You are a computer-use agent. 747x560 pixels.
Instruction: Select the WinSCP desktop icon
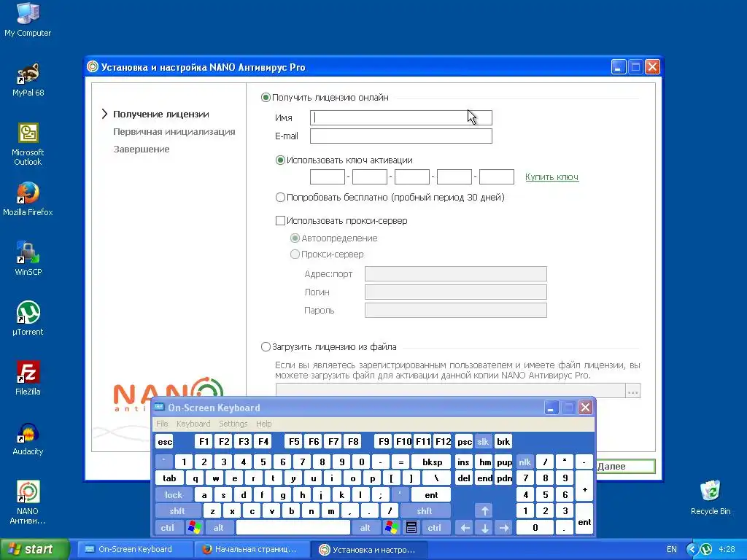pos(28,259)
